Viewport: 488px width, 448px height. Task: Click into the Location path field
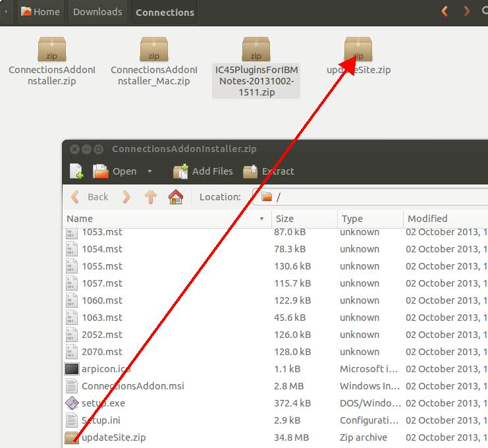(369, 197)
